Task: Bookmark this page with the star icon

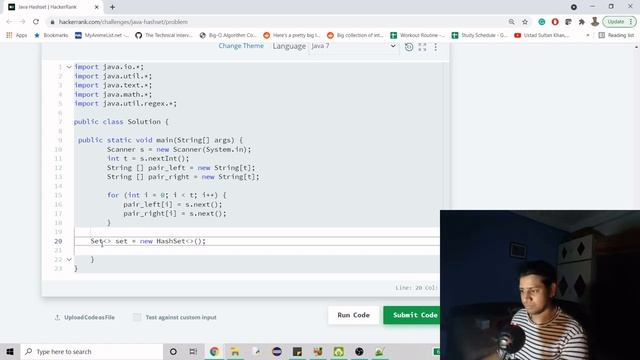Action: coord(525,22)
